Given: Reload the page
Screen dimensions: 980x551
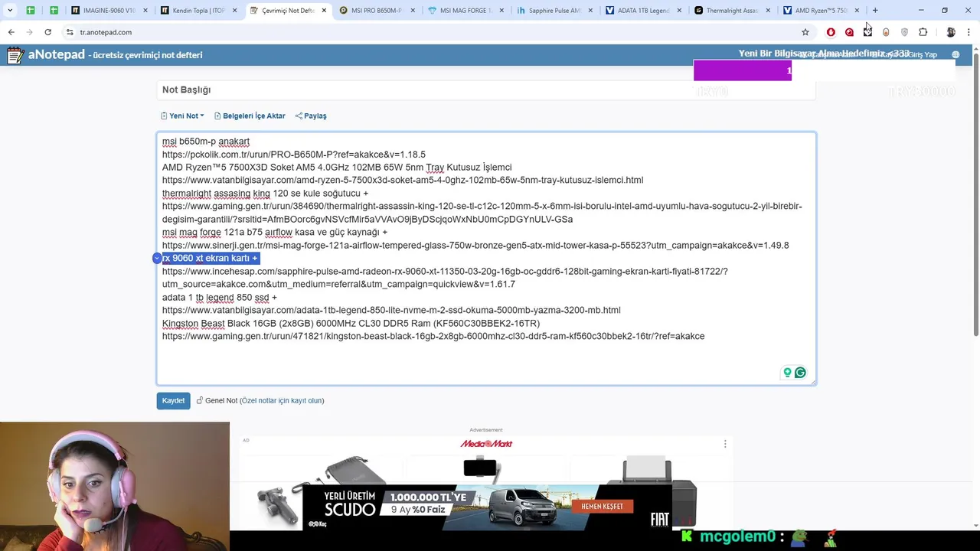Looking at the screenshot, I should coord(47,32).
